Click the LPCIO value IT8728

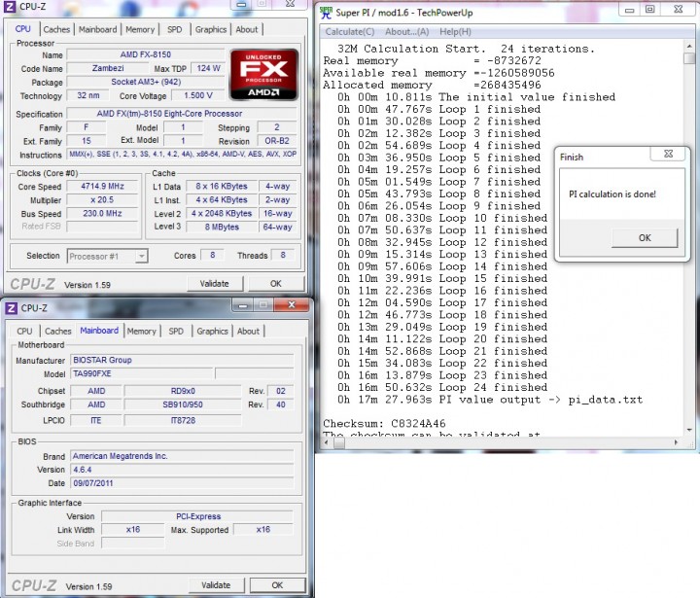coord(183,421)
